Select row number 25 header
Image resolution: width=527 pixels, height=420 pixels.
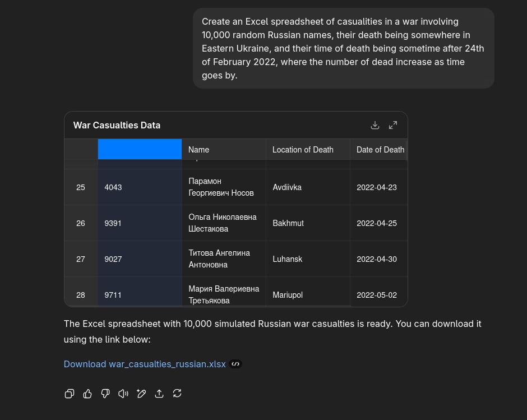tap(81, 187)
